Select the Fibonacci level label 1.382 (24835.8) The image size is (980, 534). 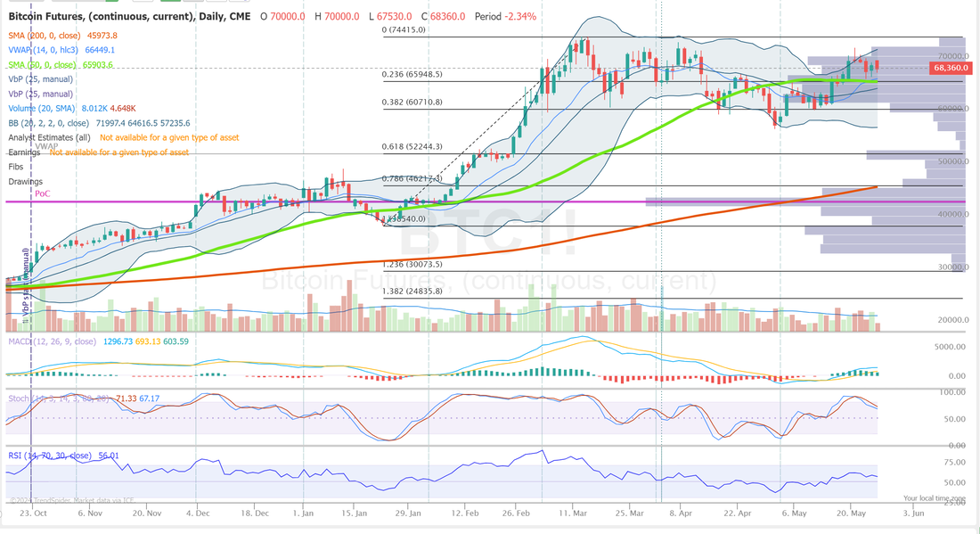pyautogui.click(x=412, y=292)
